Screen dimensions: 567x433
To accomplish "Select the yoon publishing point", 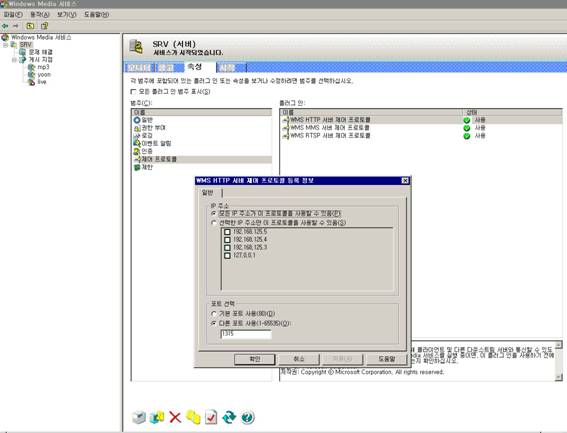I will [44, 75].
